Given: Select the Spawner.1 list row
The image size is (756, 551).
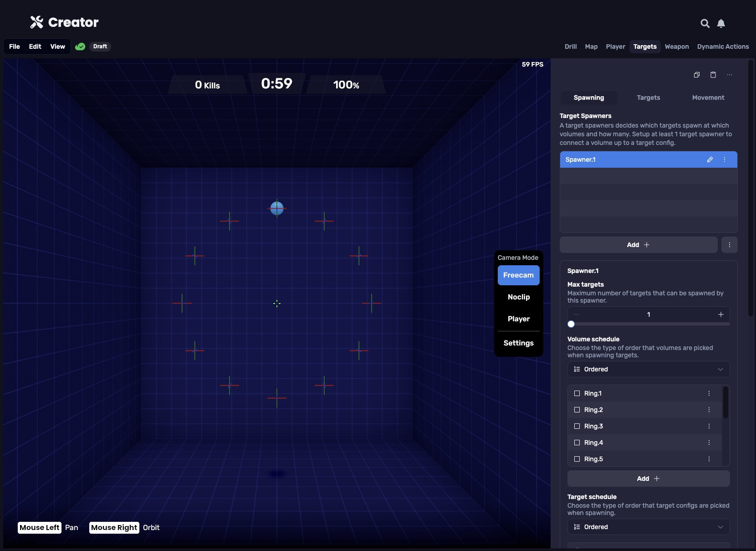Looking at the screenshot, I should (649, 160).
